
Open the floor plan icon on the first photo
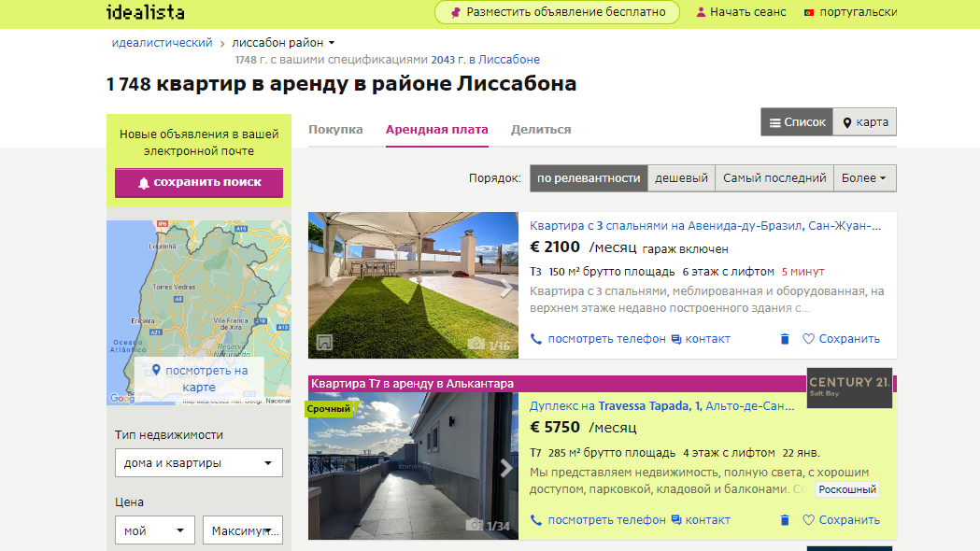coord(324,343)
